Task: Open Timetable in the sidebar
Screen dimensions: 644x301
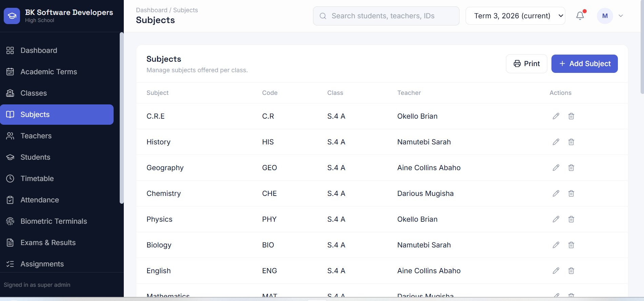Action: point(57,179)
